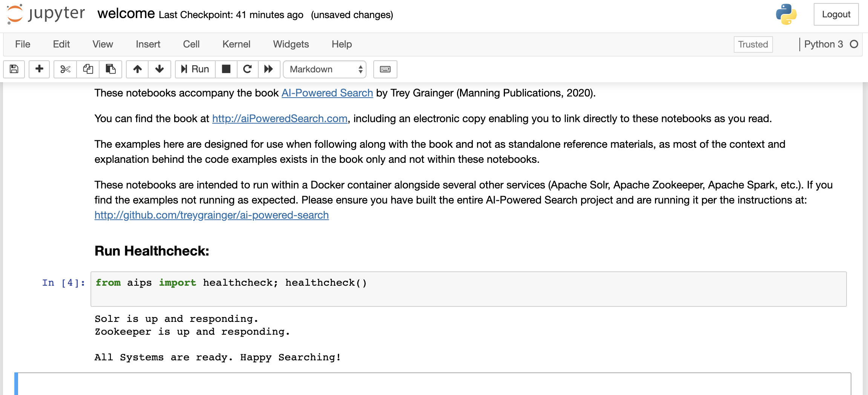868x395 pixels.
Task: Interrupt the kernel with stop icon
Action: coord(226,69)
